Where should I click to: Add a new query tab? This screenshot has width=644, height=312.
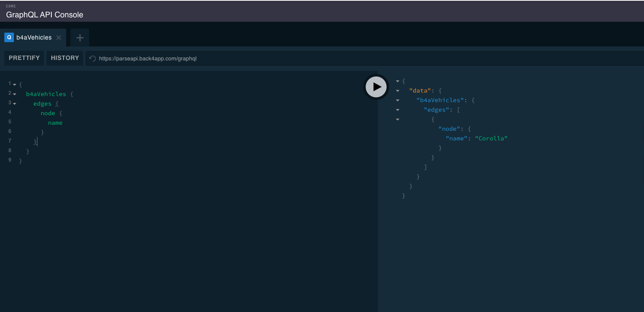(80, 37)
